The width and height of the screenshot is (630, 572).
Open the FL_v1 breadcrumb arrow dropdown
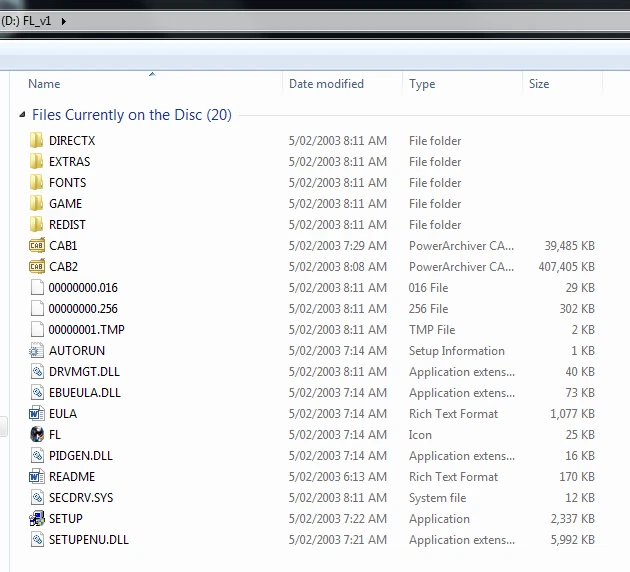point(63,21)
